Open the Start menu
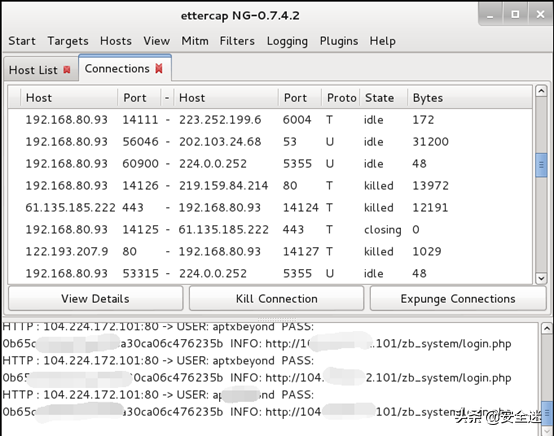The image size is (554, 436). tap(22, 41)
